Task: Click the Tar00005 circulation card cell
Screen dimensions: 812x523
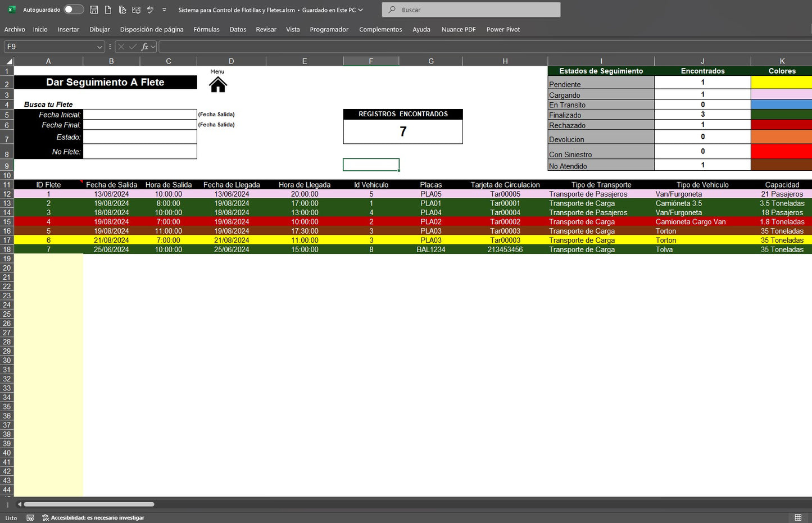Action: click(505, 194)
